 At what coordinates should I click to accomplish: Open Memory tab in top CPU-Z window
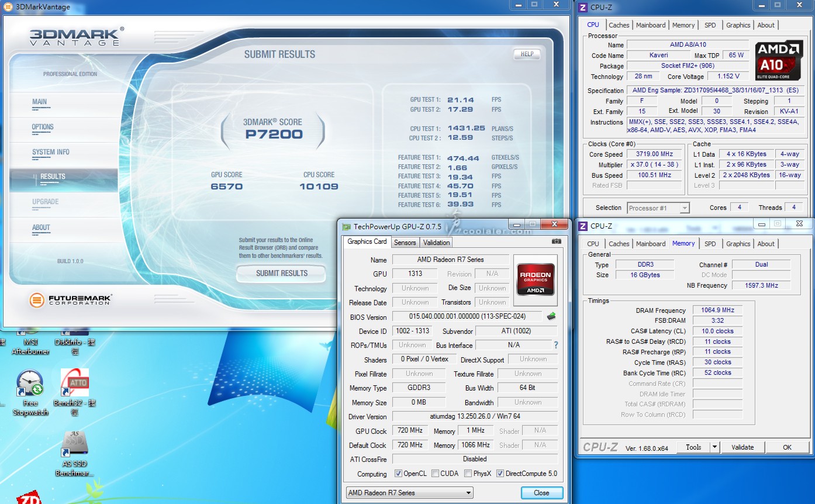point(683,25)
